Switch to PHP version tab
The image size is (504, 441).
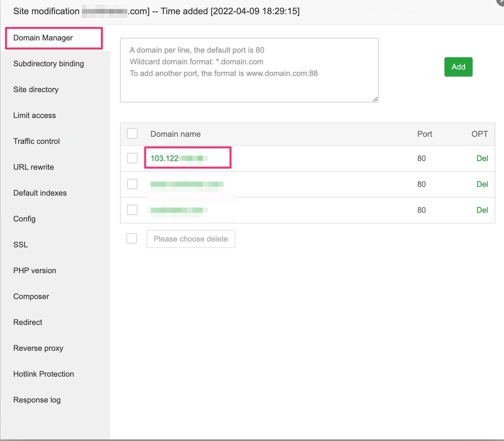pos(35,271)
